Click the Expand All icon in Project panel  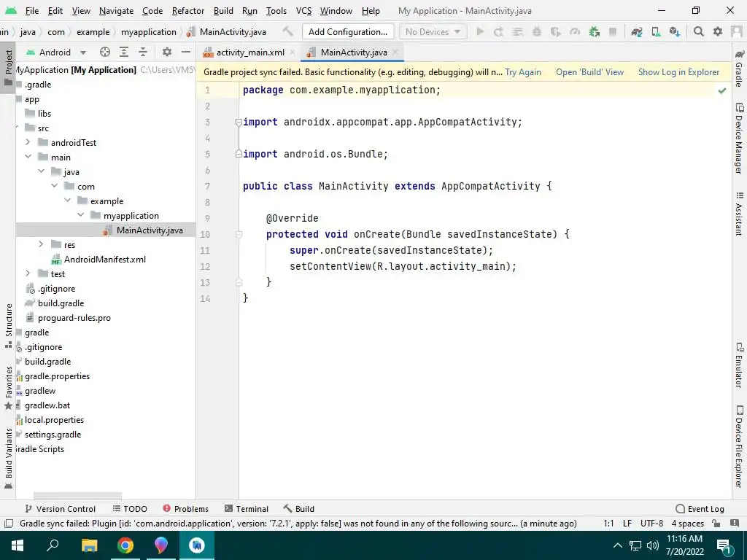[124, 52]
